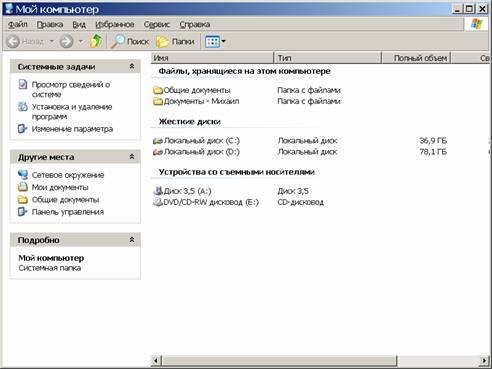The image size is (492, 369).
Task: Click folder icon of Документы - Михаил
Action: [158, 101]
